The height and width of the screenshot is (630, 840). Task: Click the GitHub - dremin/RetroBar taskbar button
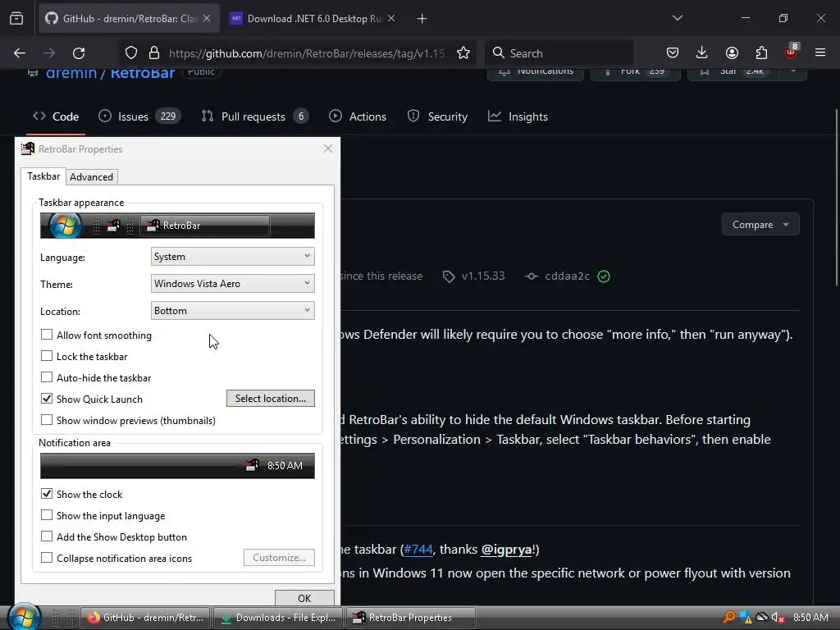pos(146,618)
